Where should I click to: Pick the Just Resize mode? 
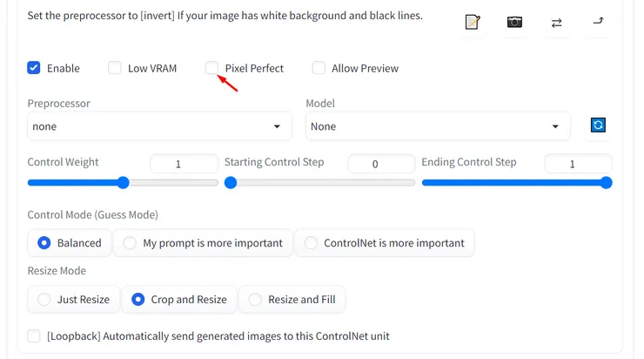(44, 300)
